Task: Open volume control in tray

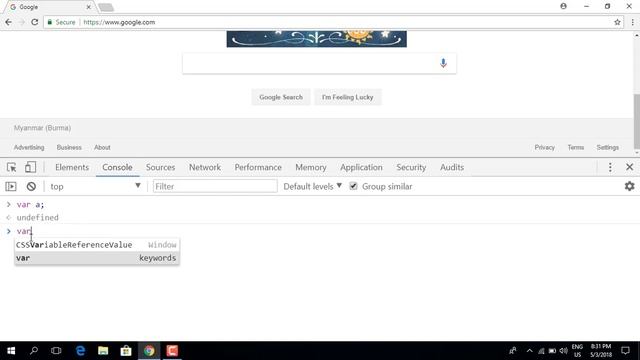Action: (x=564, y=351)
